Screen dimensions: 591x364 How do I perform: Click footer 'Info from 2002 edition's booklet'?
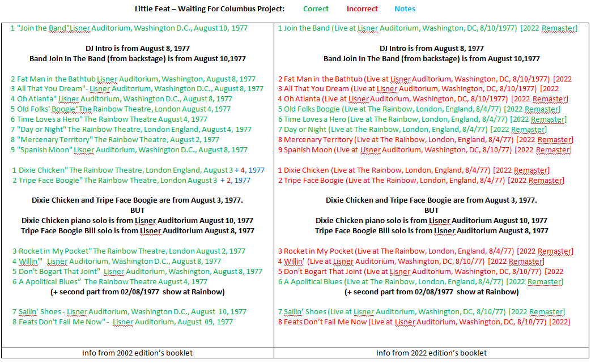tap(137, 353)
